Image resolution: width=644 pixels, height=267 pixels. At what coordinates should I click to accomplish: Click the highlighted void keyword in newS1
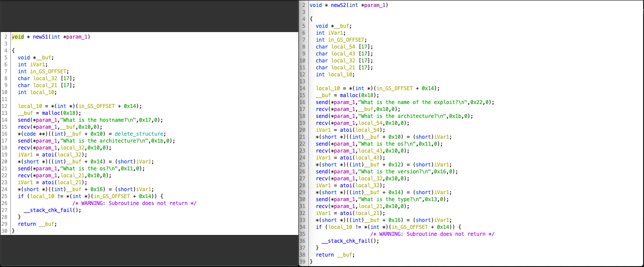18,37
